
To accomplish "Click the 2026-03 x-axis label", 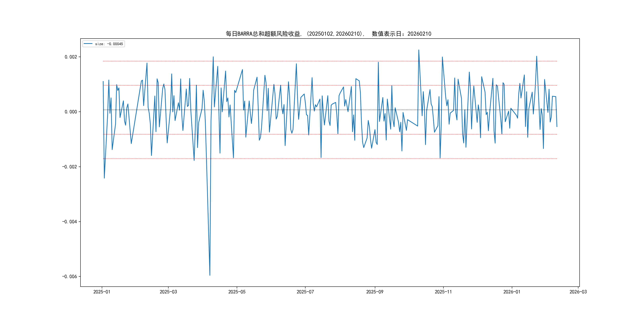I will [x=578, y=292].
